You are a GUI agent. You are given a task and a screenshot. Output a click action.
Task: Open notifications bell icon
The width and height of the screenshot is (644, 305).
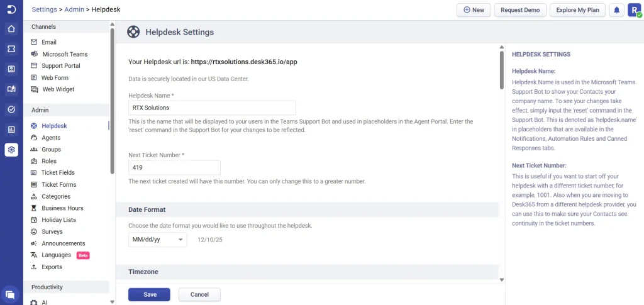point(616,10)
